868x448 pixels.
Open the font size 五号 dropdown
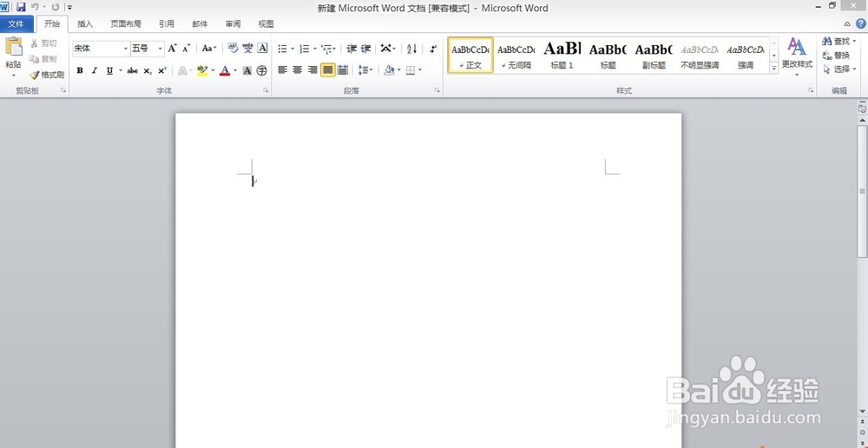[160, 49]
